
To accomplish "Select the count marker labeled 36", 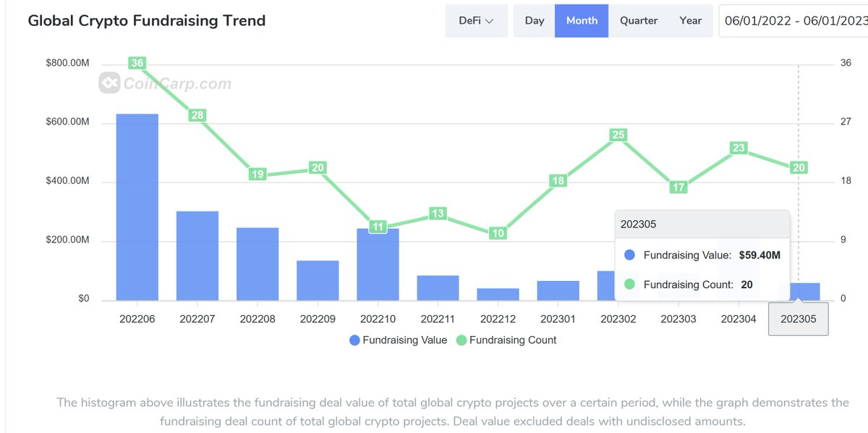I will tap(137, 63).
